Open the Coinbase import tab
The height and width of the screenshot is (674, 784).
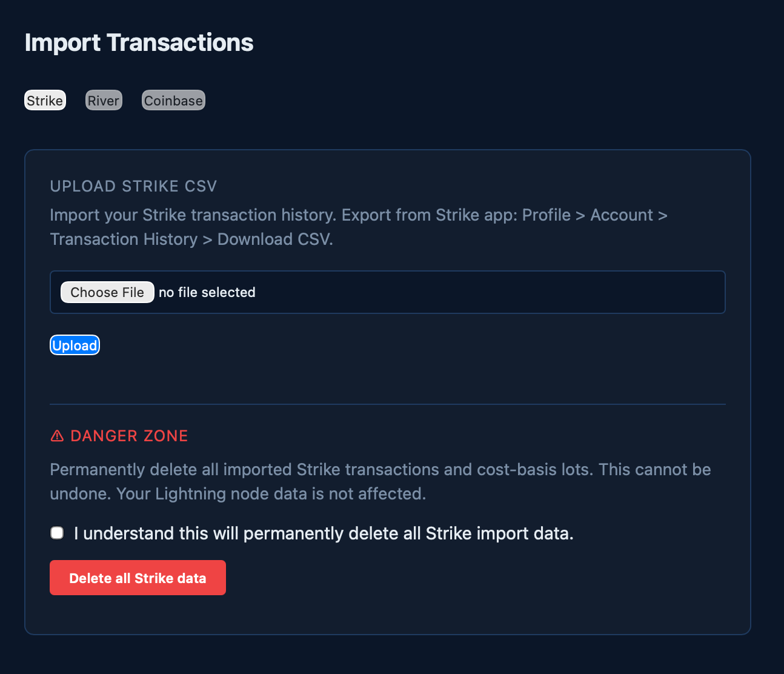(x=173, y=101)
